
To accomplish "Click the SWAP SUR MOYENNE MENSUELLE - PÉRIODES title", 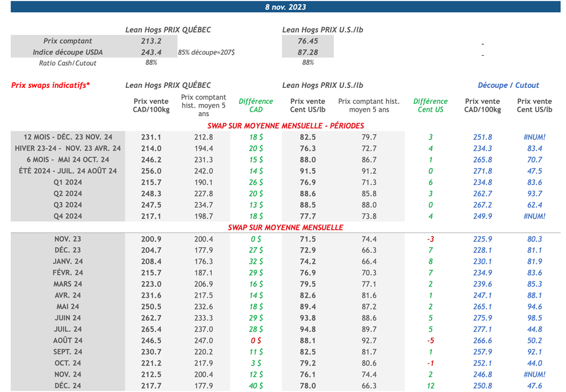I will (x=285, y=126).
